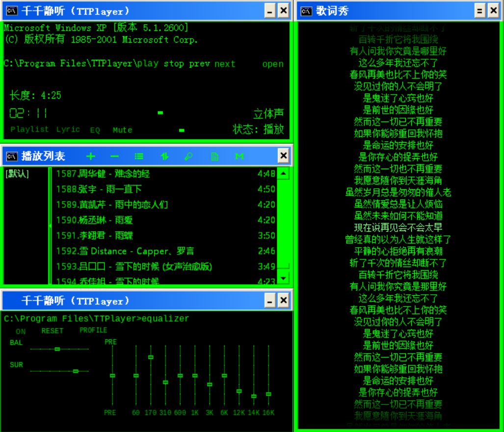Close the playlist window
This screenshot has height=432, width=504.
(x=283, y=156)
